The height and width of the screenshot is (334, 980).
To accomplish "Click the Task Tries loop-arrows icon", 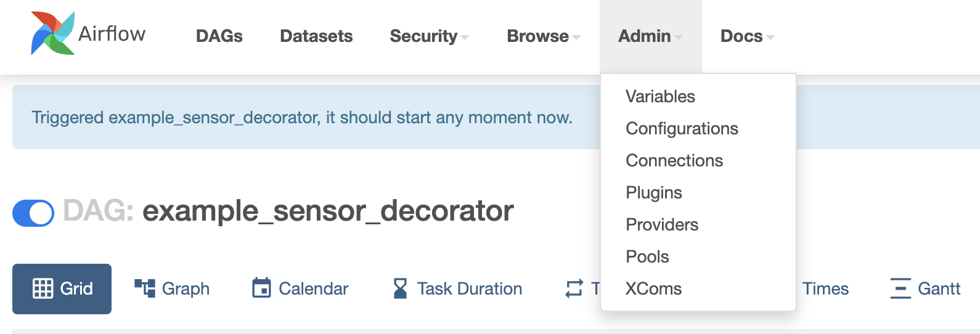I will click(574, 288).
